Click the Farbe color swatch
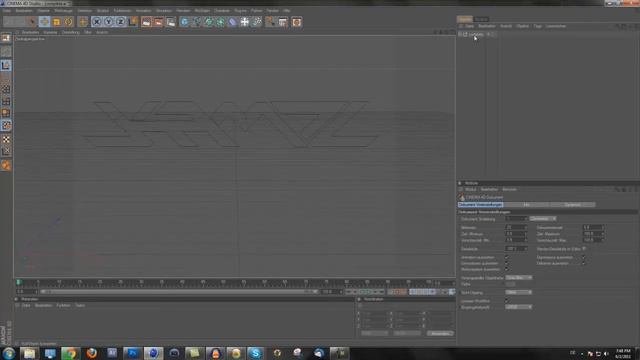The image size is (640, 360). click(x=510, y=284)
